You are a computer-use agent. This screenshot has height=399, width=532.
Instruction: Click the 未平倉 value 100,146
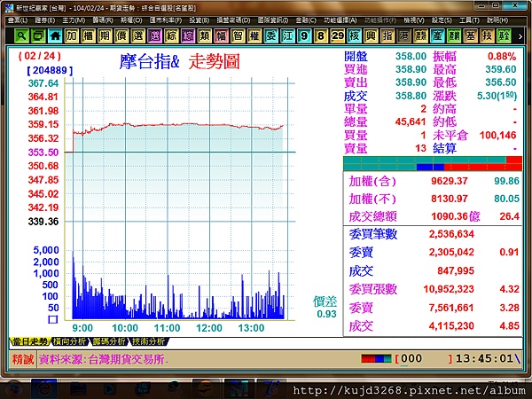(x=497, y=136)
